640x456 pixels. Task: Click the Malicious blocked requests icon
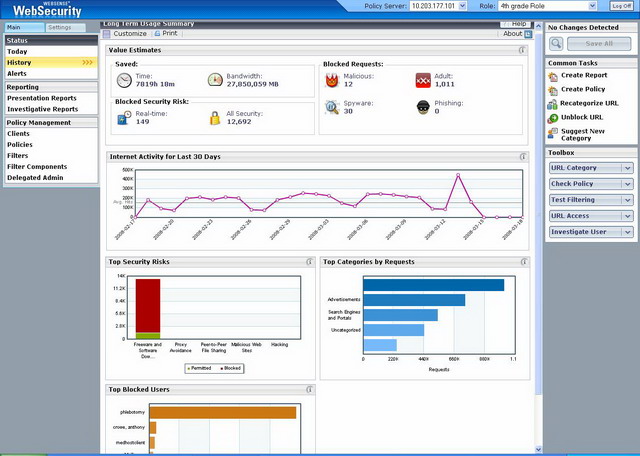point(332,80)
